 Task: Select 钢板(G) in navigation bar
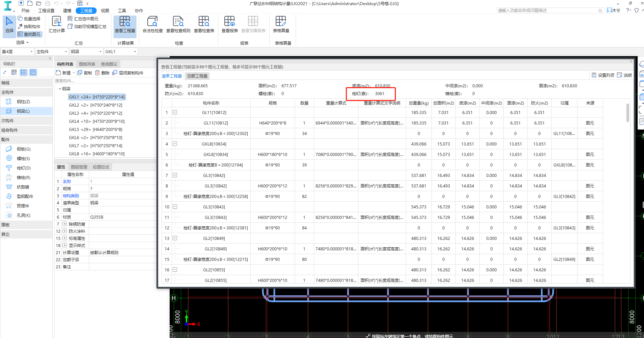point(23,149)
